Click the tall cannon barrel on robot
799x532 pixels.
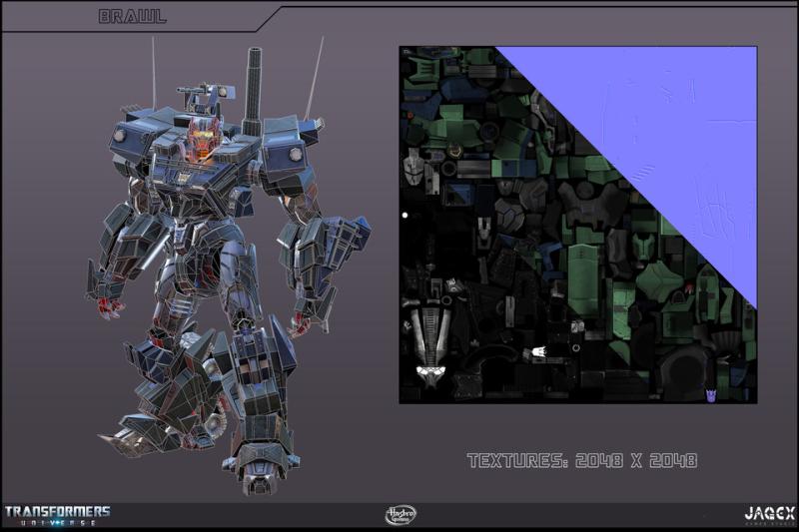[x=255, y=92]
